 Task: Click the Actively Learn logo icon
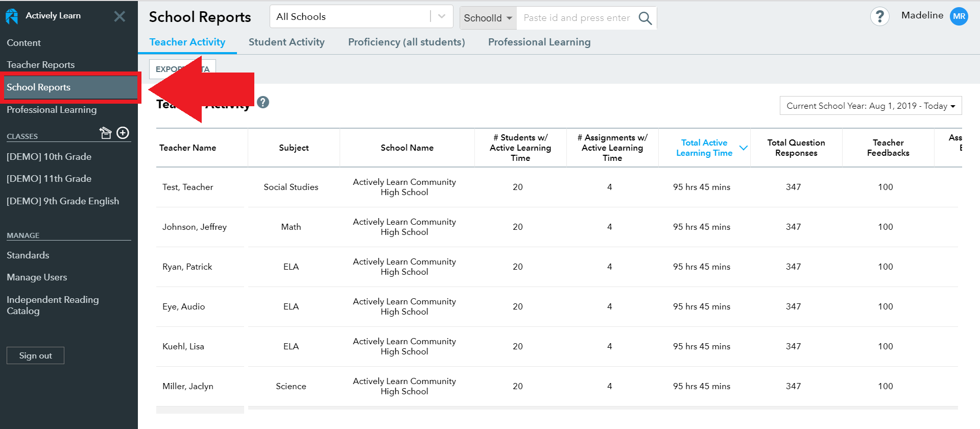(x=12, y=16)
